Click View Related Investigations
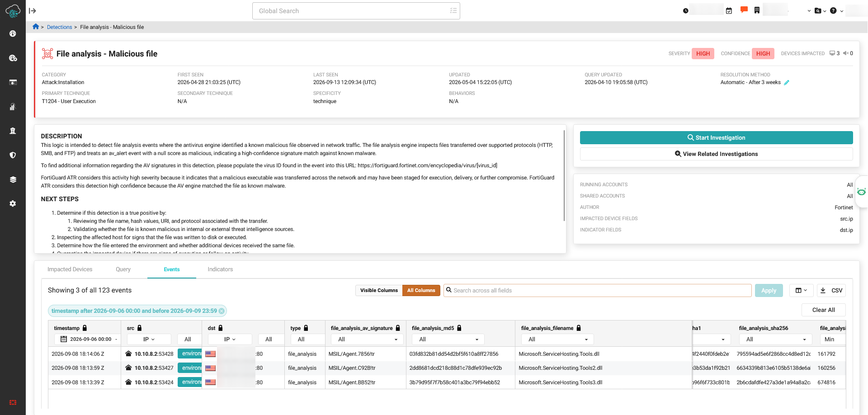The image size is (868, 415). (x=716, y=154)
